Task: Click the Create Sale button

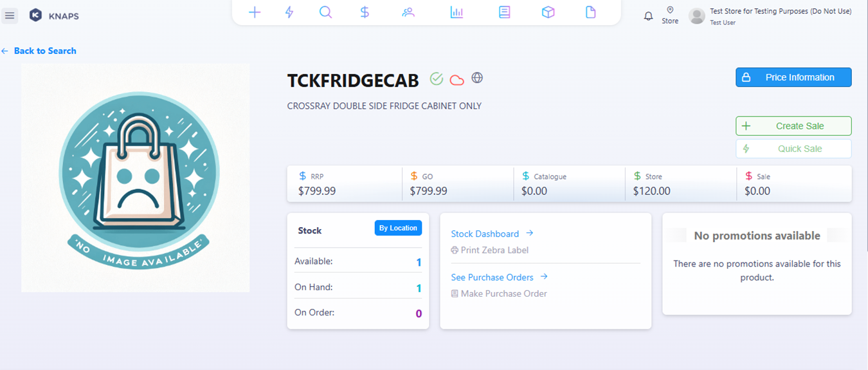Action: pyautogui.click(x=793, y=126)
